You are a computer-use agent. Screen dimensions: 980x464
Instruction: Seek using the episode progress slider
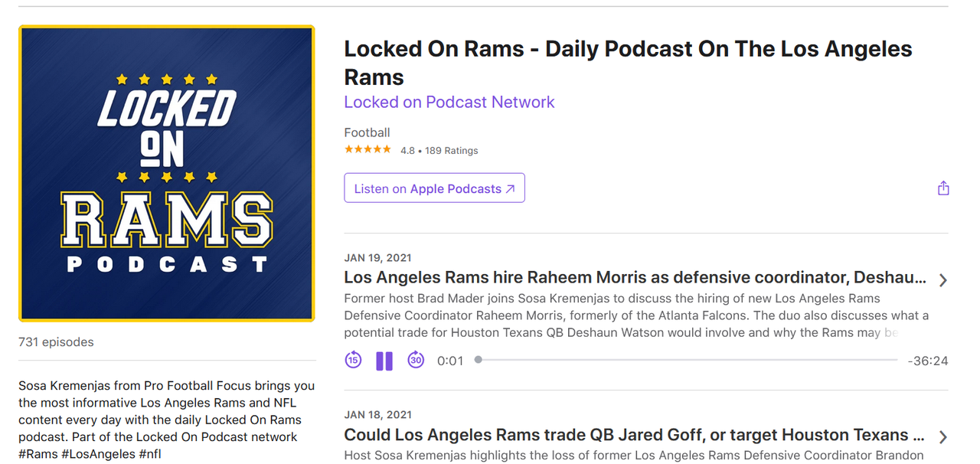point(686,360)
